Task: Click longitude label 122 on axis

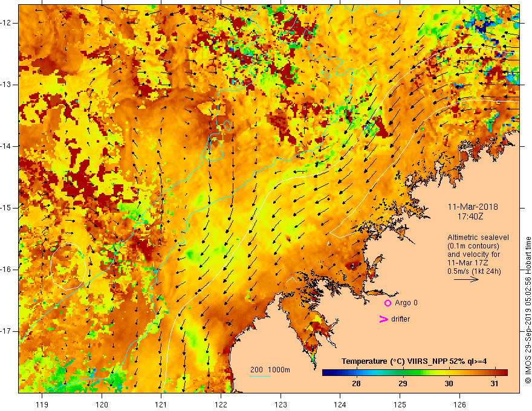Action: tap(221, 404)
